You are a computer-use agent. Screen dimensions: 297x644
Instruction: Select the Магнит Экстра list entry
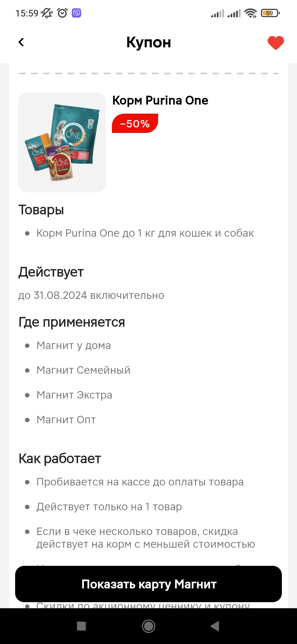pyautogui.click(x=74, y=395)
